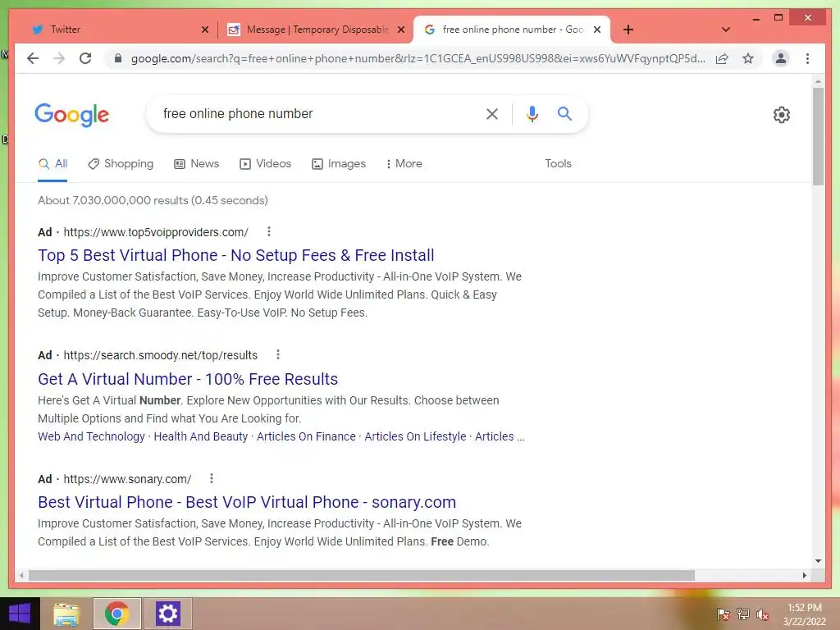Open Windows Start menu
The height and width of the screenshot is (630, 840).
point(20,614)
